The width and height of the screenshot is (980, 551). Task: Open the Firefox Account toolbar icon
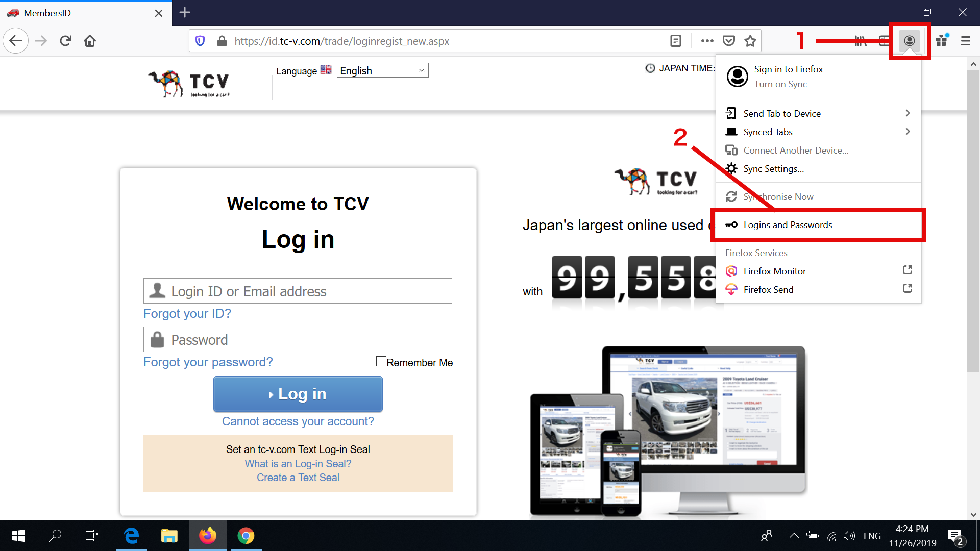pos(910,41)
